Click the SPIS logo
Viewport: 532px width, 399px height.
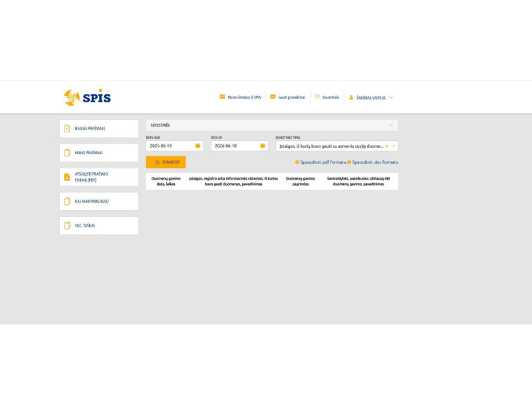tap(87, 97)
